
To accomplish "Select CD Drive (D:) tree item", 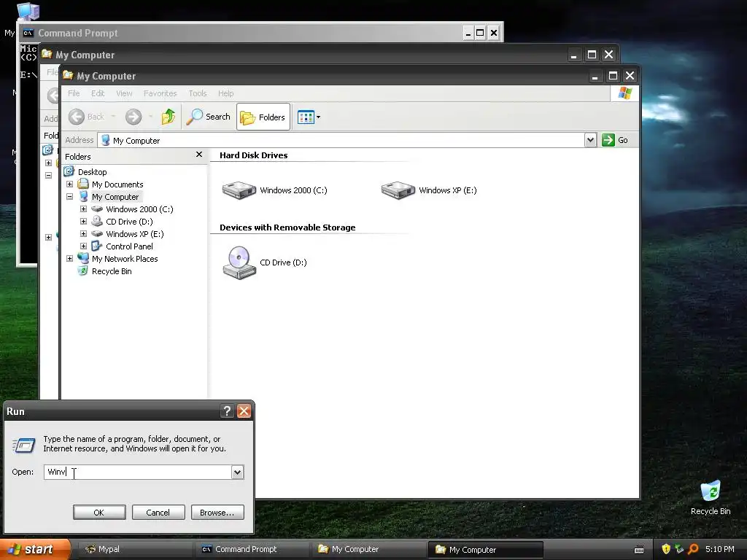I will [x=129, y=222].
